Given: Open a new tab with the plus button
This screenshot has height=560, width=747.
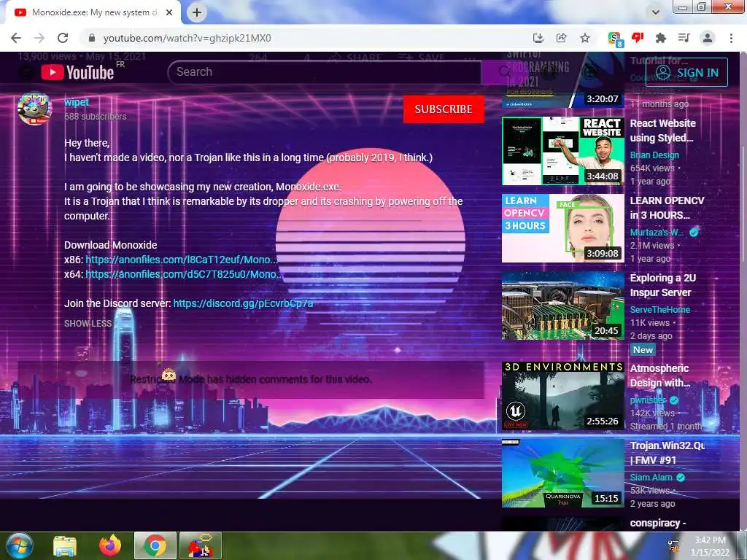Looking at the screenshot, I should [x=197, y=12].
